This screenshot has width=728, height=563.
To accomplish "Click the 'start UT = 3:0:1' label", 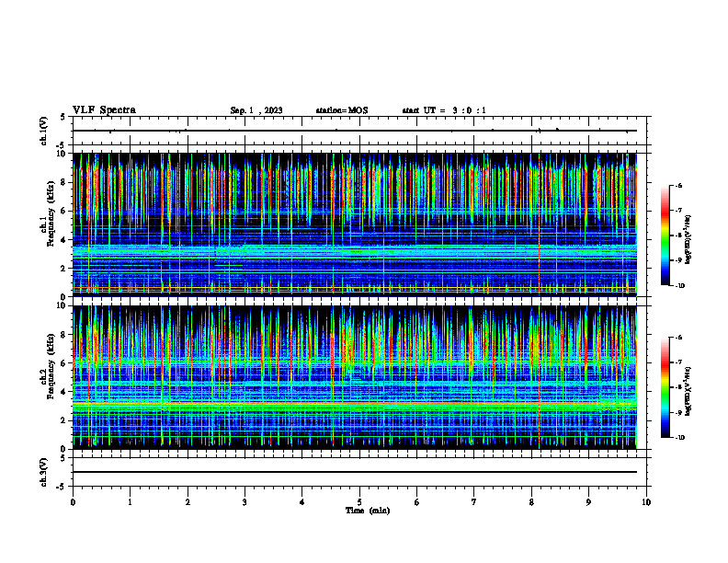I will pos(444,110).
